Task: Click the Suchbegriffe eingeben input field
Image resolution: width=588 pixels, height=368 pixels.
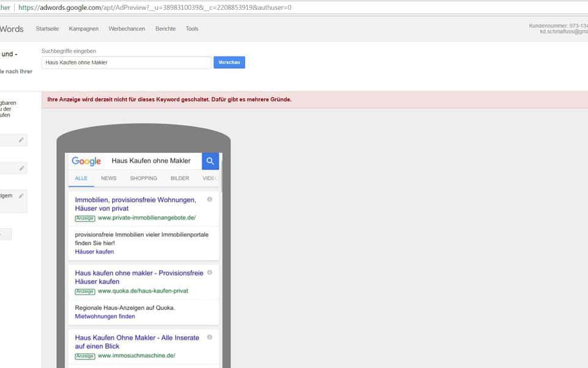Action: coord(126,63)
